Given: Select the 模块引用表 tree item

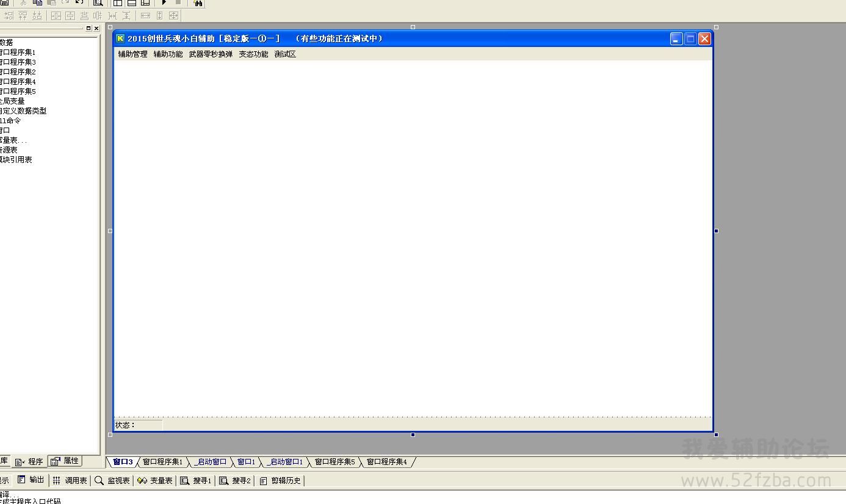Looking at the screenshot, I should click(x=16, y=160).
